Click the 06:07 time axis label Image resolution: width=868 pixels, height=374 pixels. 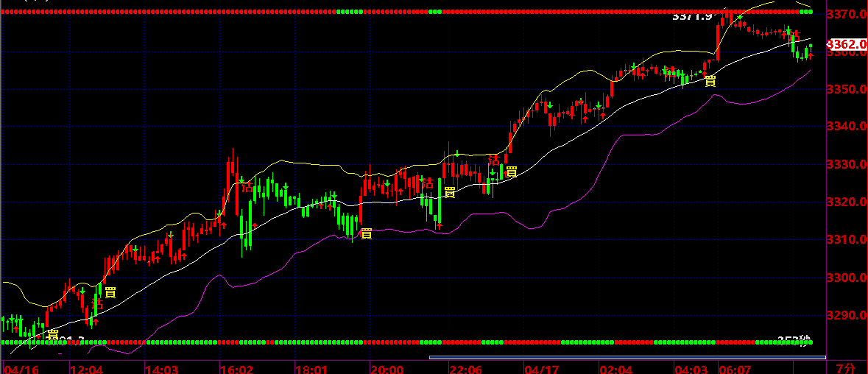(x=735, y=369)
